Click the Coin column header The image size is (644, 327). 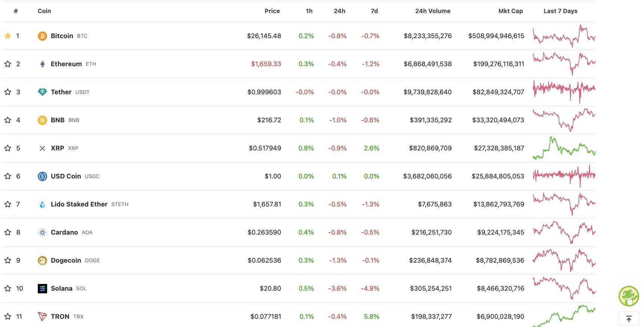click(x=44, y=11)
